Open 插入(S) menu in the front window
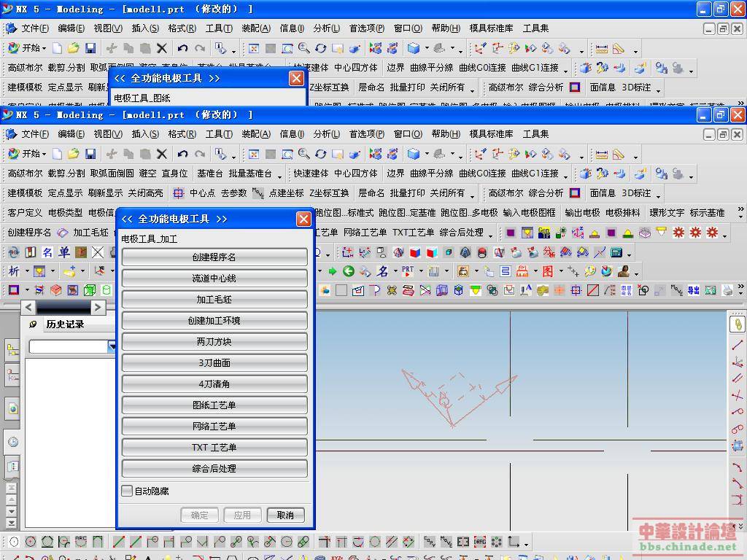This screenshot has width=747, height=560. tap(145, 134)
